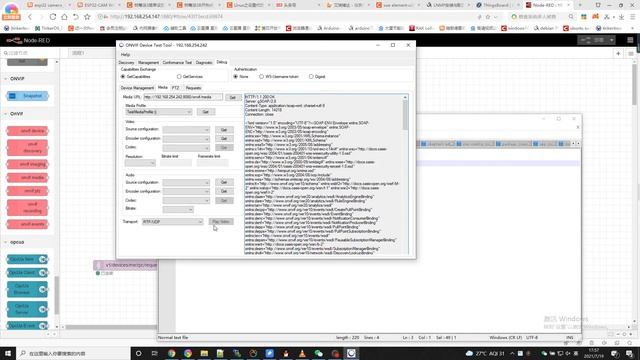Open Help menu in ONVIF tool
The width and height of the screenshot is (640, 360).
point(125,54)
